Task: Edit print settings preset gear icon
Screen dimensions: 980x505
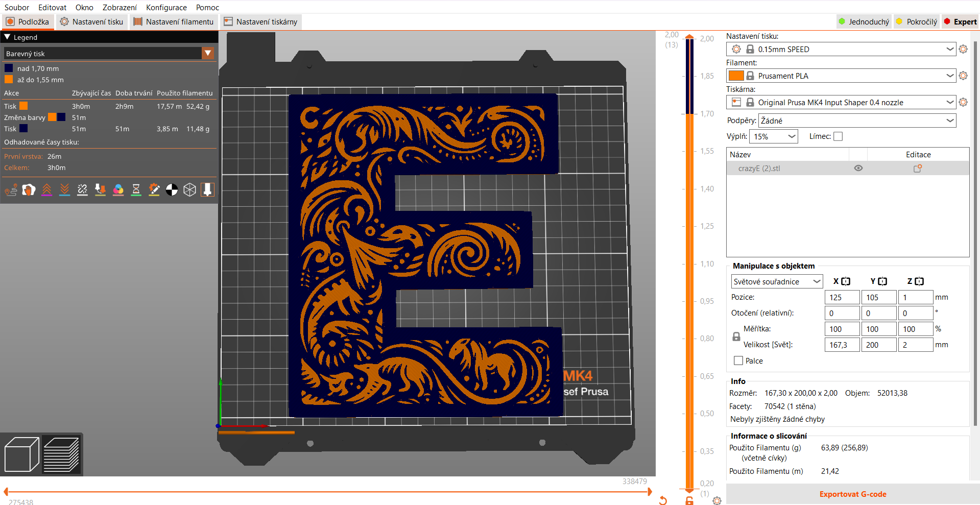Action: pos(963,49)
